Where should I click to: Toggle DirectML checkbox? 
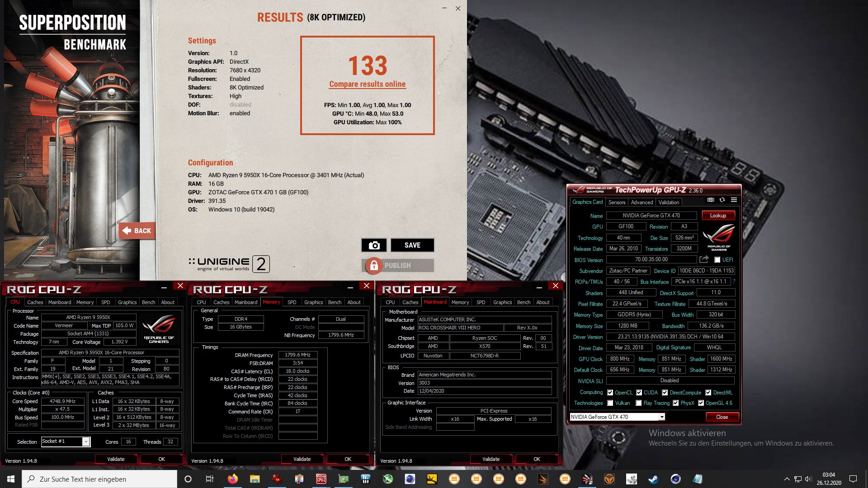[708, 393]
